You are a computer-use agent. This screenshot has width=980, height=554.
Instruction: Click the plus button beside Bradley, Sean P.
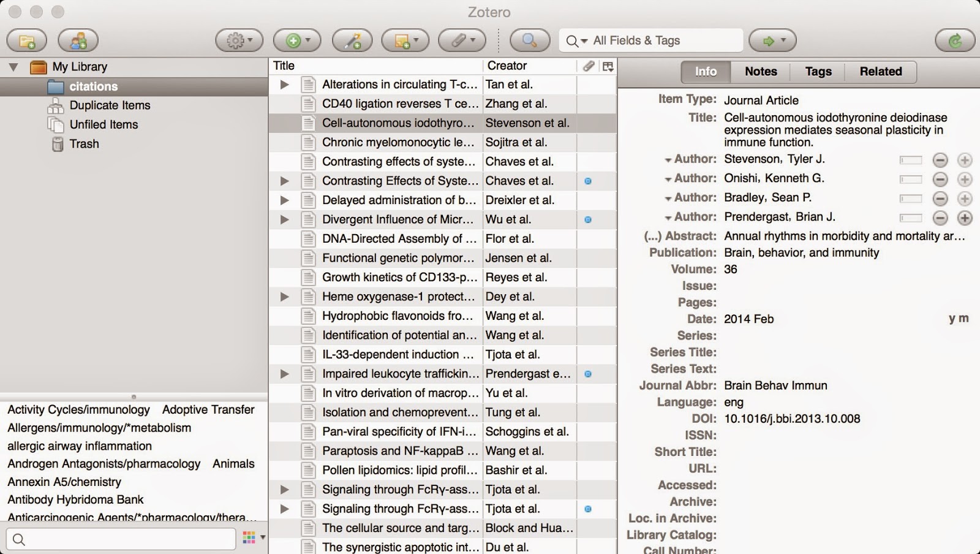pos(965,199)
